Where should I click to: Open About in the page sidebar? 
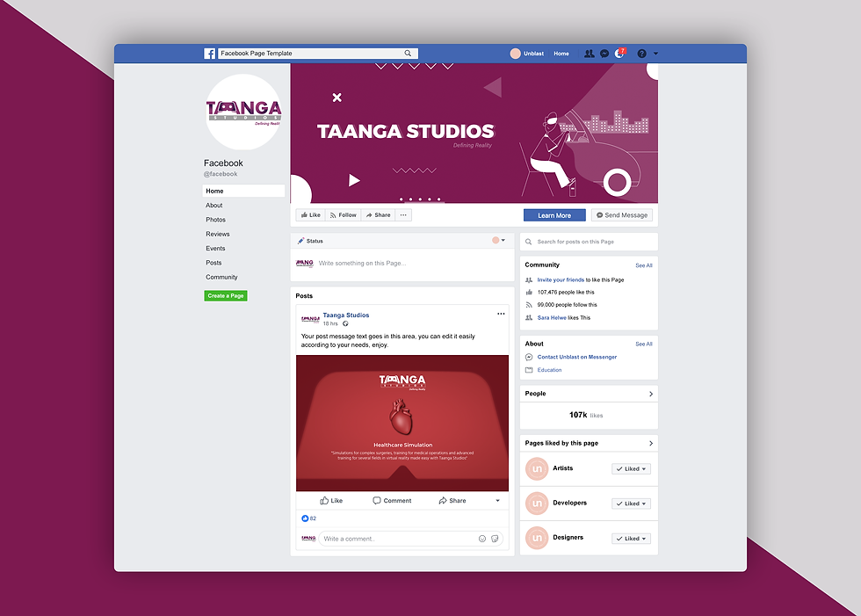coord(214,206)
